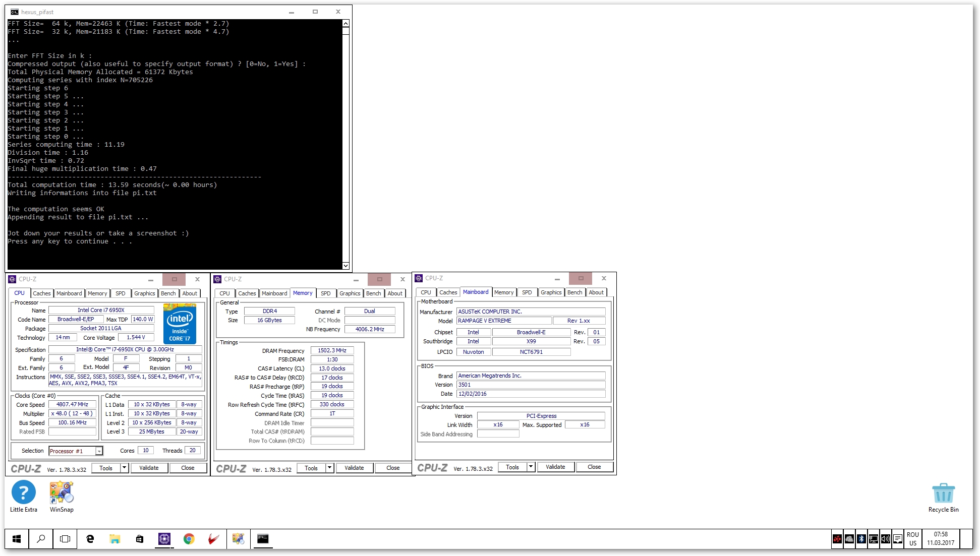Switch input language ROU US indicator

(913, 539)
